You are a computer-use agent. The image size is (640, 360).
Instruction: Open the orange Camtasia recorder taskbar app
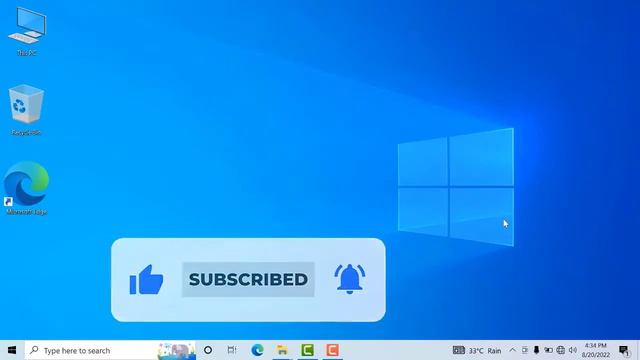click(x=332, y=350)
